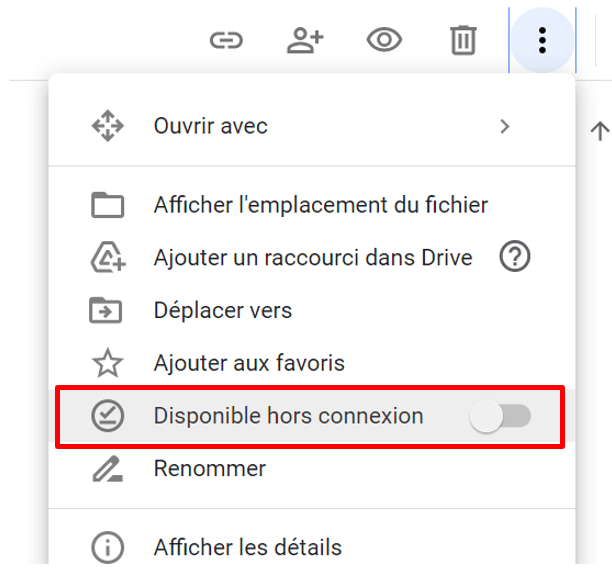
Task: Click the move-to folder arrow icon
Action: coord(106,310)
